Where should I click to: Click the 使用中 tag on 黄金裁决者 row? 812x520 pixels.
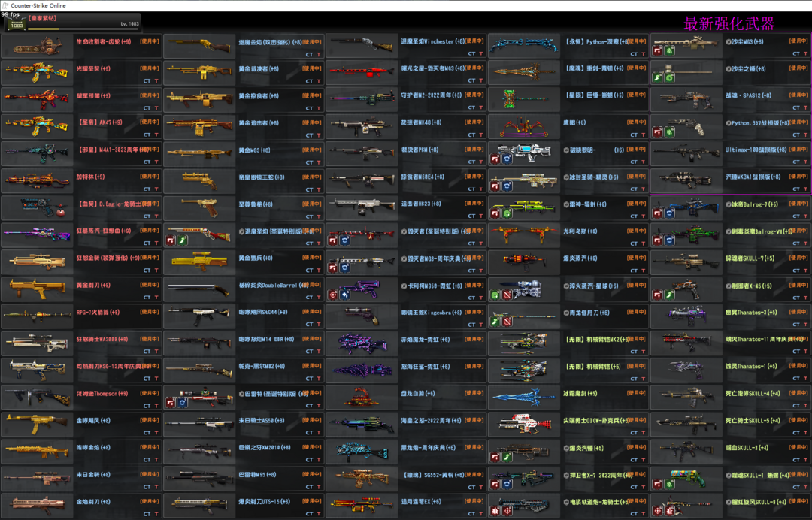click(x=312, y=68)
